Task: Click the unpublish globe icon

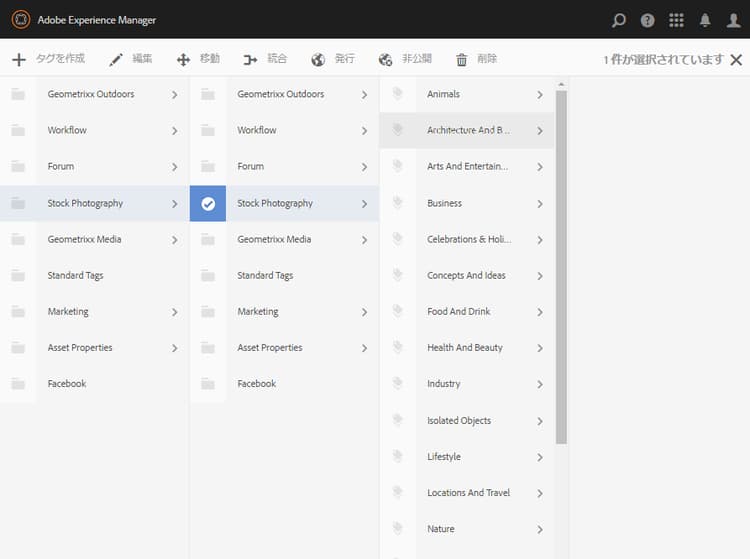Action: click(x=385, y=59)
